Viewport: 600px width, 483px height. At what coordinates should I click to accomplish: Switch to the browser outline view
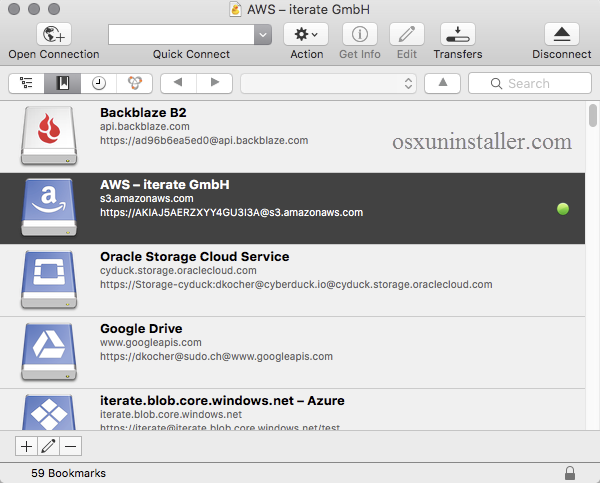(x=26, y=83)
